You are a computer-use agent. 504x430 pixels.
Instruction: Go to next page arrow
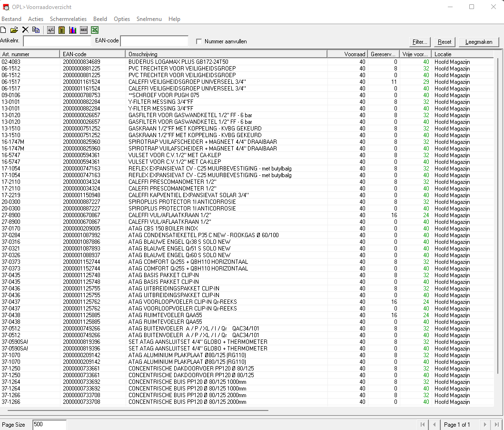point(485,425)
